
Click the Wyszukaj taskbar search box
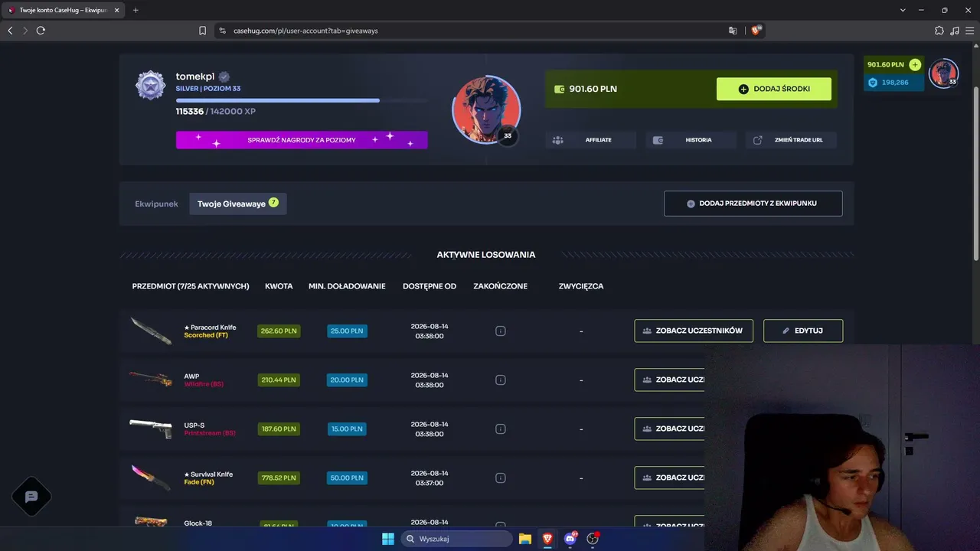point(457,539)
